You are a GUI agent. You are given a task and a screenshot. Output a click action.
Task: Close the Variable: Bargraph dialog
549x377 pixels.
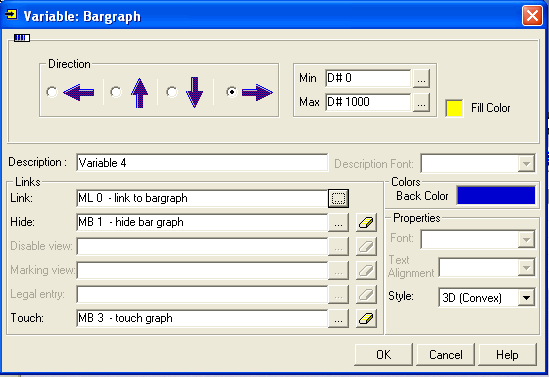pos(532,15)
